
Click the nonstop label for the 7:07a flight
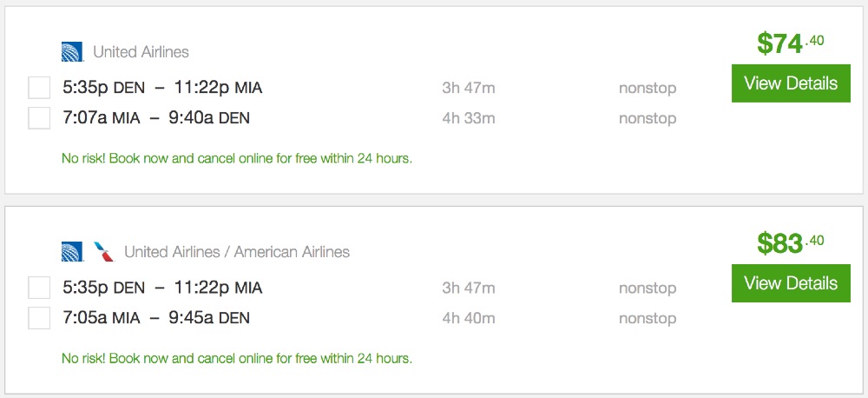tap(648, 118)
